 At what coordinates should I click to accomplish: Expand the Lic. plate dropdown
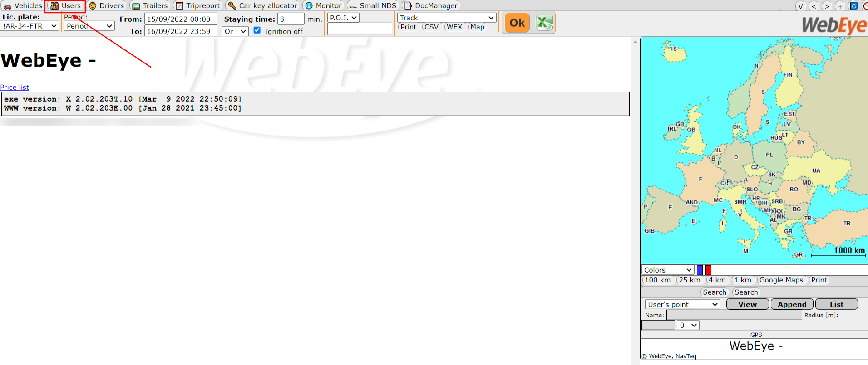coord(30,26)
